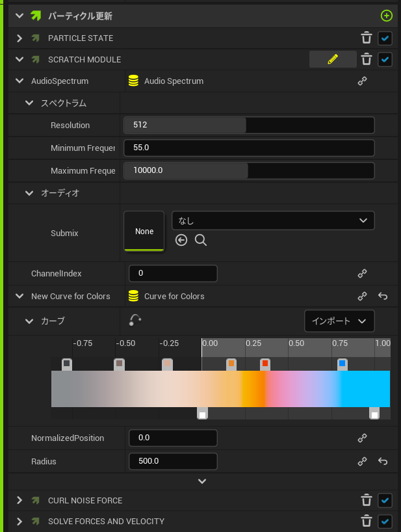Reset New Curve for Colors to default

383,296
